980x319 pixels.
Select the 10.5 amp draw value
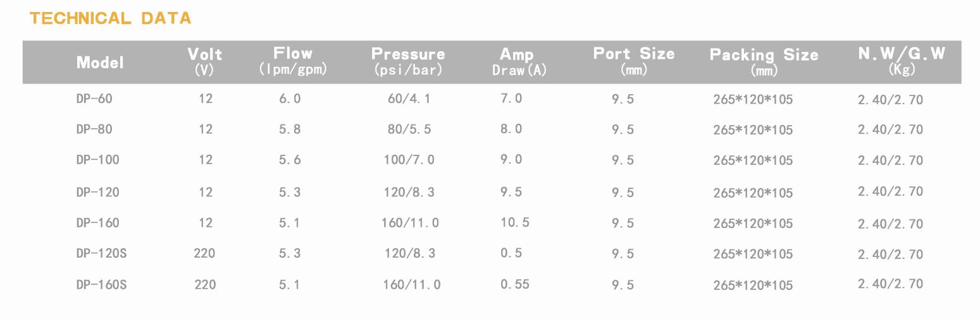tap(514, 222)
